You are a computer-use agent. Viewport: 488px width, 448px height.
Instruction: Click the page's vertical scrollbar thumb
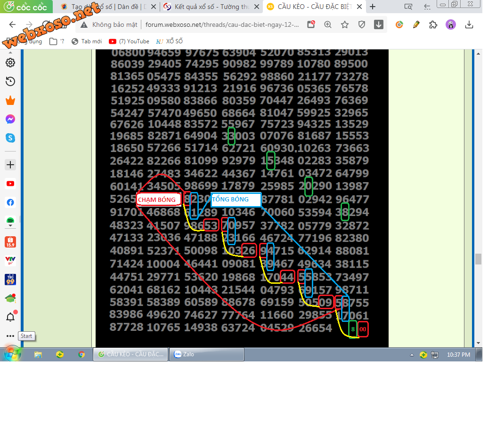478,259
